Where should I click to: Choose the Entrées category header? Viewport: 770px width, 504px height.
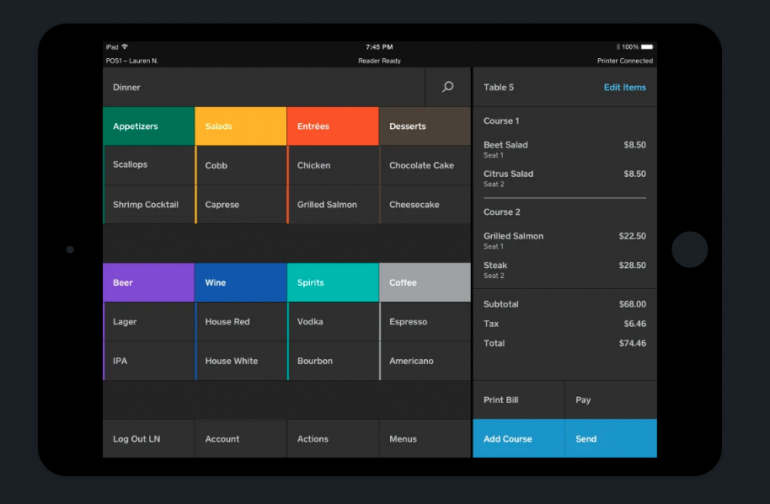tap(332, 127)
